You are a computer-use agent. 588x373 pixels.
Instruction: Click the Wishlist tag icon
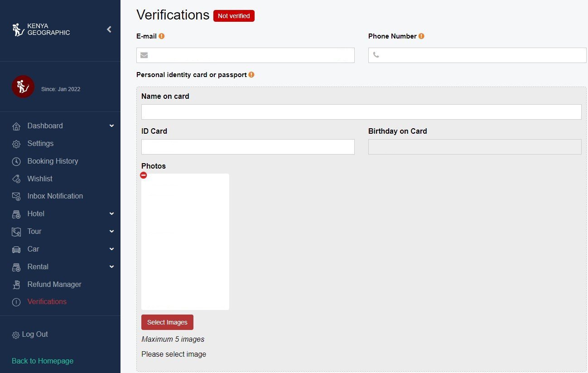click(16, 179)
